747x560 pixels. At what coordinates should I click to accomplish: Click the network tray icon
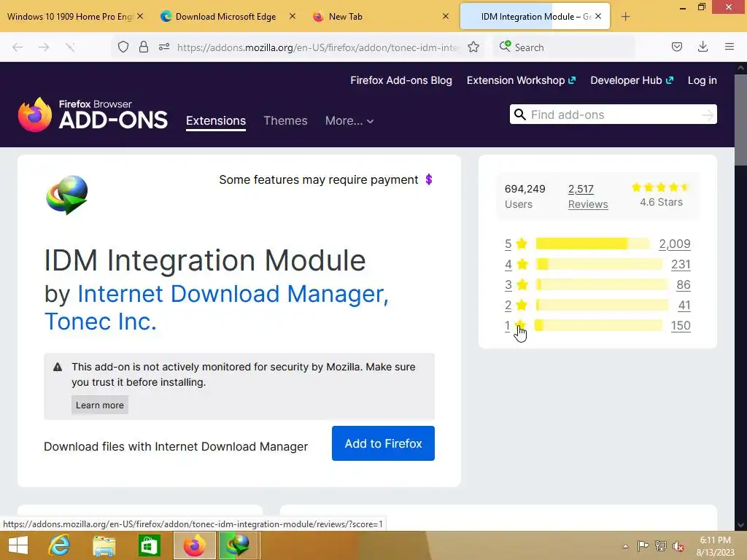660,546
